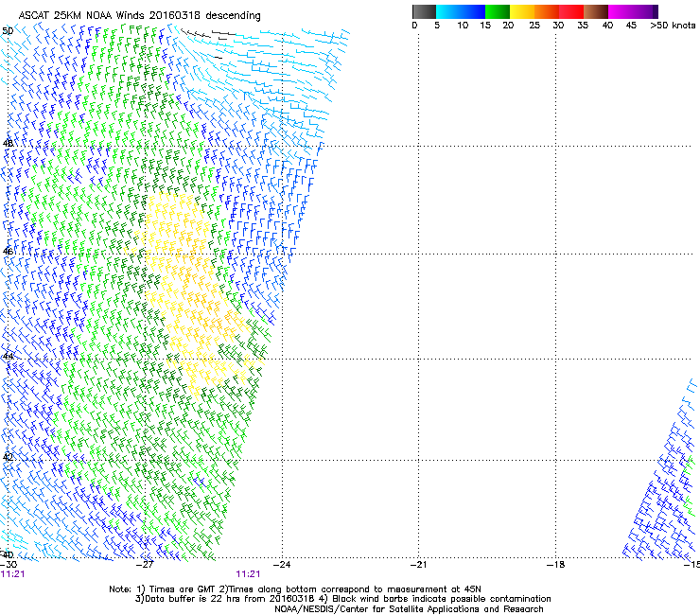
Task: Click the legend label 45
Action: coord(631,25)
